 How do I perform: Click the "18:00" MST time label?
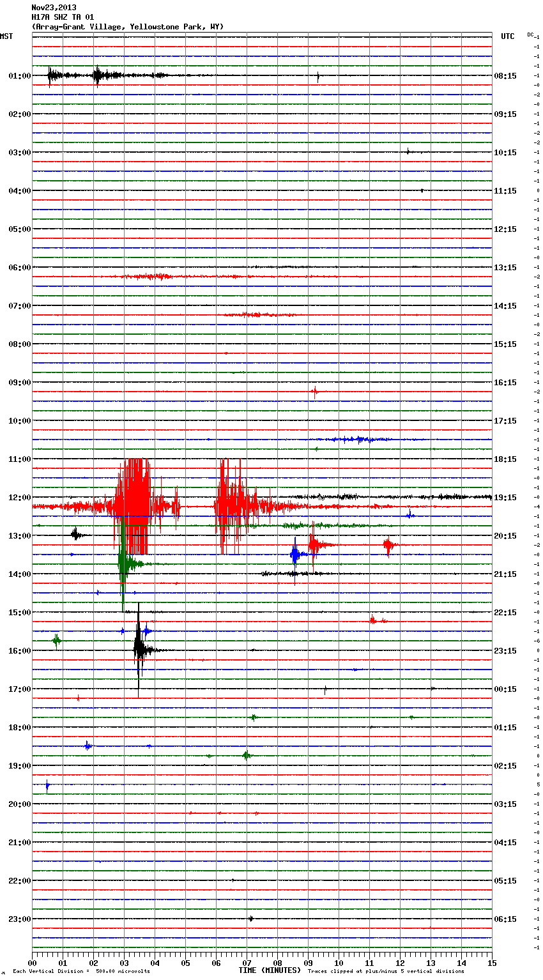pos(19,728)
